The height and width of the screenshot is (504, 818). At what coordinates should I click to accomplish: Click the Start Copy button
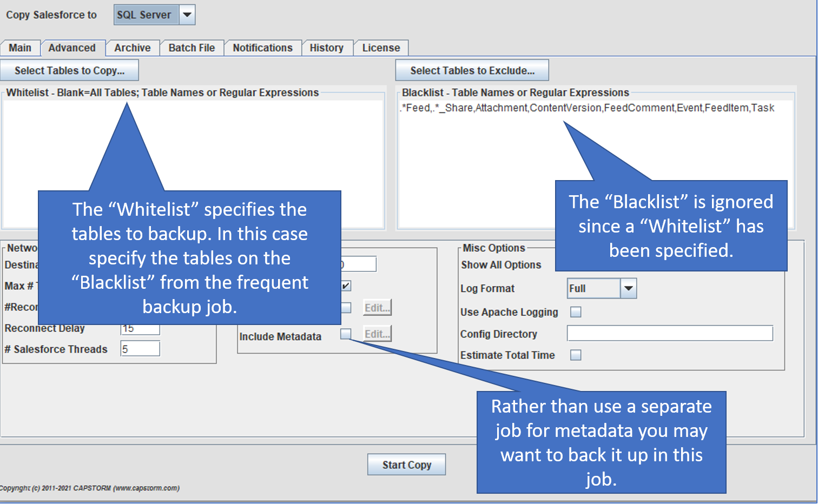click(x=406, y=465)
